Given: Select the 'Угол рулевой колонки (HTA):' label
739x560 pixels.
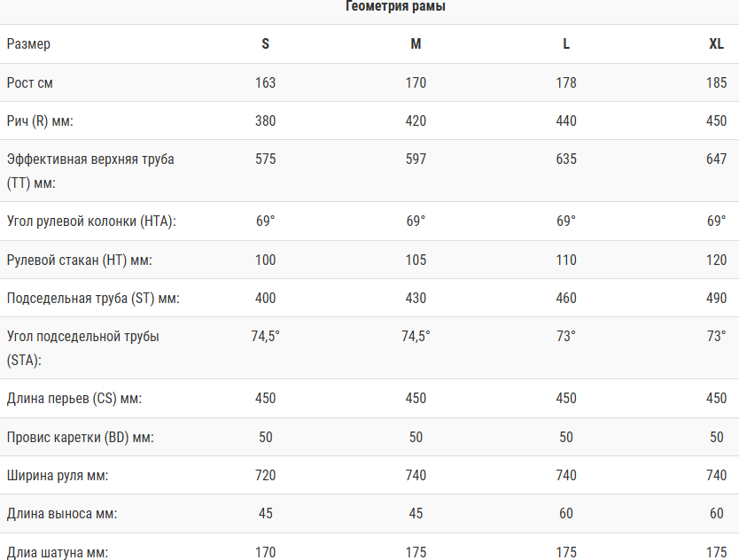Looking at the screenshot, I should coord(91,222).
